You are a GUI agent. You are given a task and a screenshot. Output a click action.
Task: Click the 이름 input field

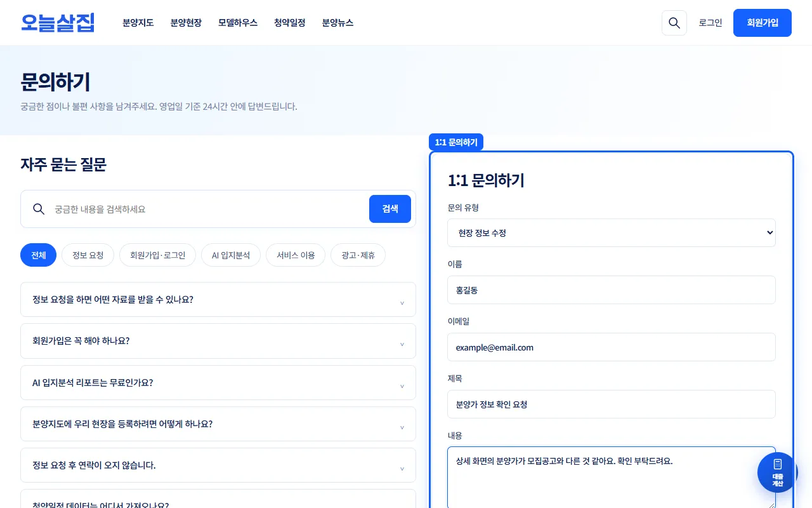point(612,290)
